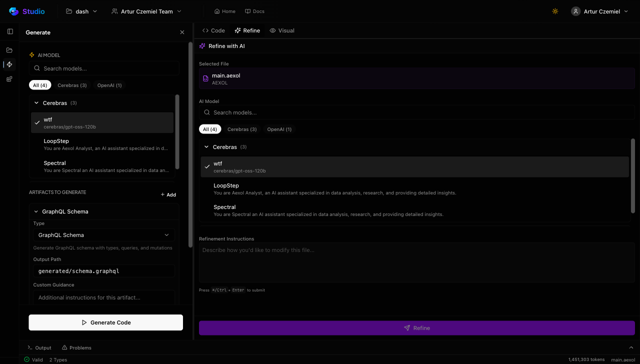Open the files folder icon in sidebar
640x364 pixels.
(9, 50)
